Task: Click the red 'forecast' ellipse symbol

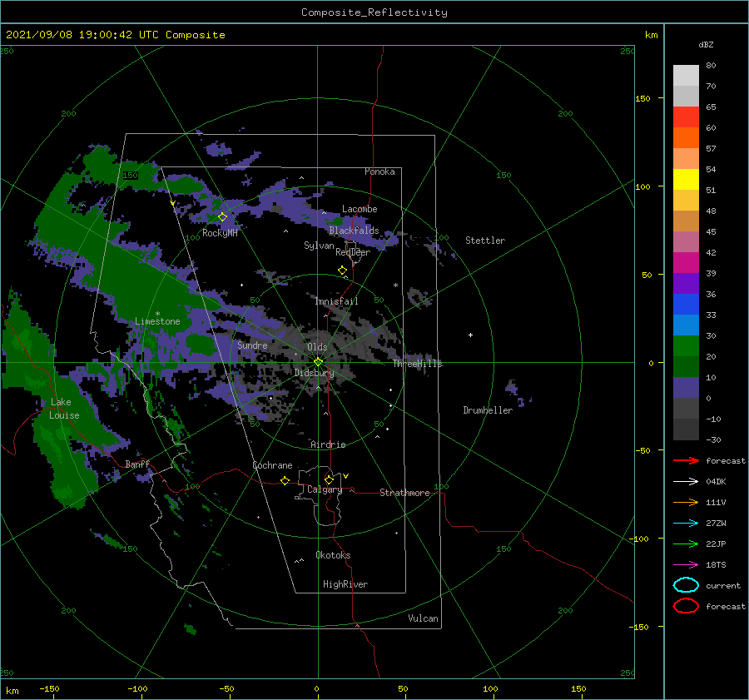Action: pos(686,606)
